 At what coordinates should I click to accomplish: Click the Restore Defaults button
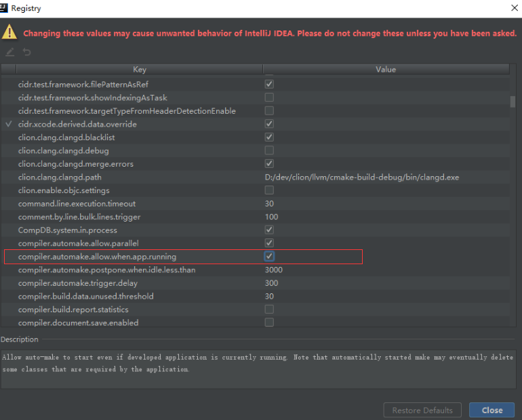tap(422, 411)
